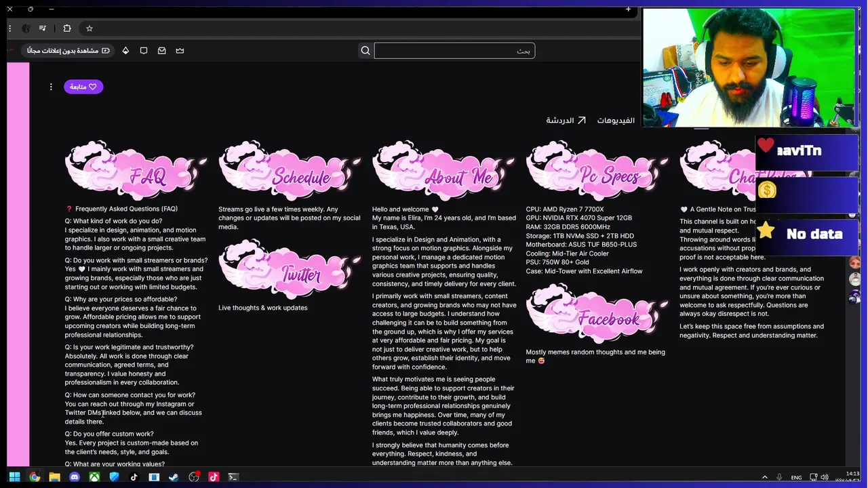This screenshot has height=488, width=868.
Task: Click the red heart follower overlay icon
Action: click(766, 146)
